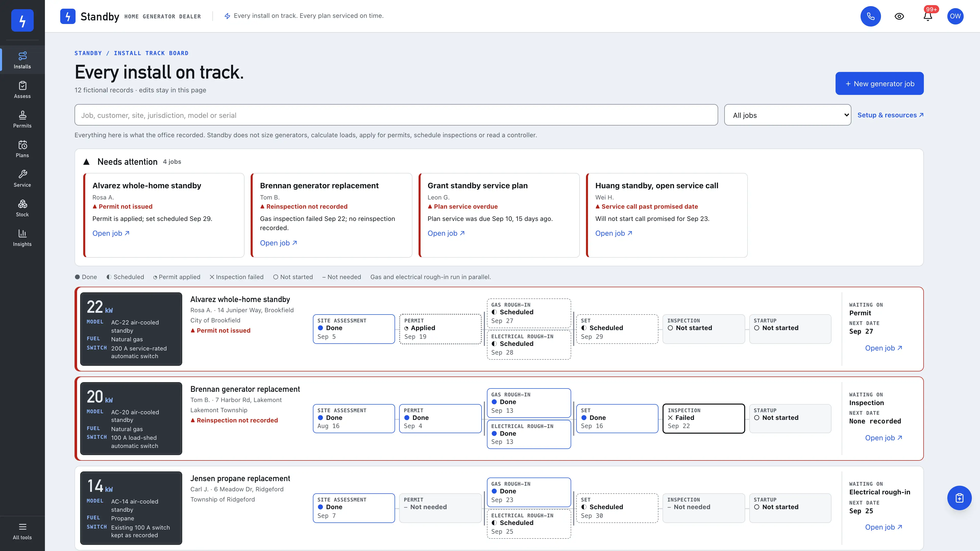Select the Inspection Failed stage for Brennan
The image size is (980, 551).
pyautogui.click(x=703, y=418)
